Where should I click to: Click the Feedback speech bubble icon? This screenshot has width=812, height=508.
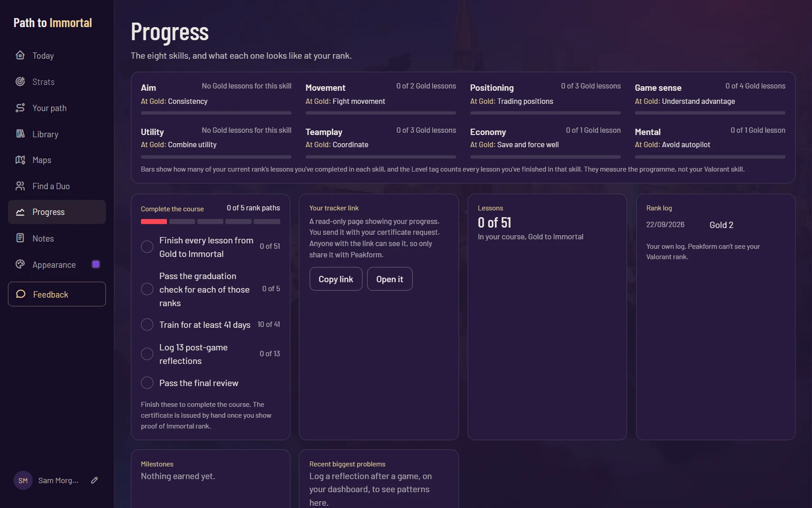(x=21, y=294)
